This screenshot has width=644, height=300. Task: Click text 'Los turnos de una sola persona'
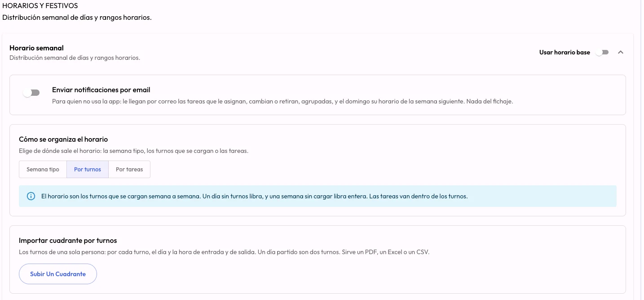pyautogui.click(x=62, y=252)
